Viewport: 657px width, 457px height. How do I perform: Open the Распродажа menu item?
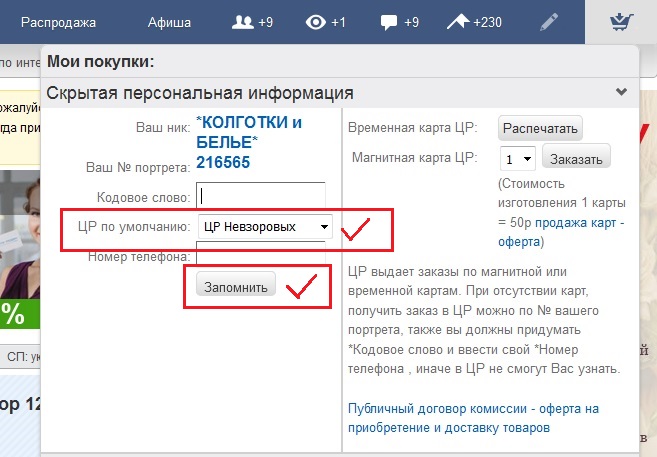click(x=58, y=22)
